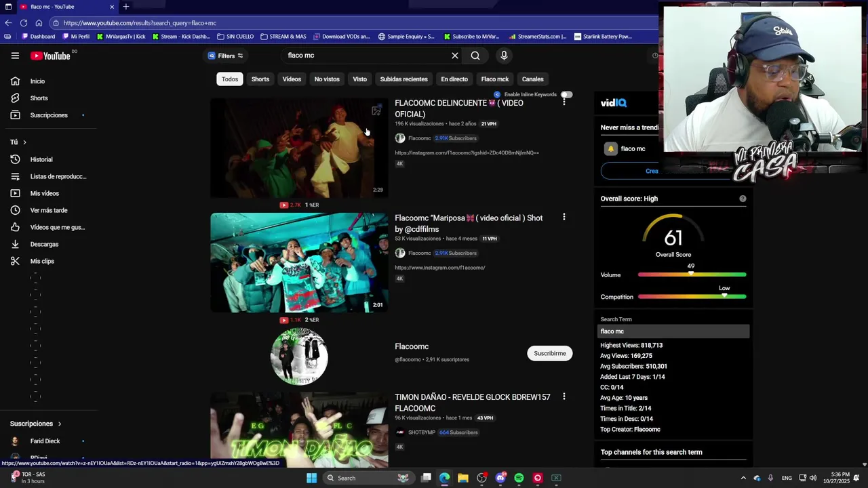
Task: Open StreamerStats.com bookmark
Action: pyautogui.click(x=538, y=37)
